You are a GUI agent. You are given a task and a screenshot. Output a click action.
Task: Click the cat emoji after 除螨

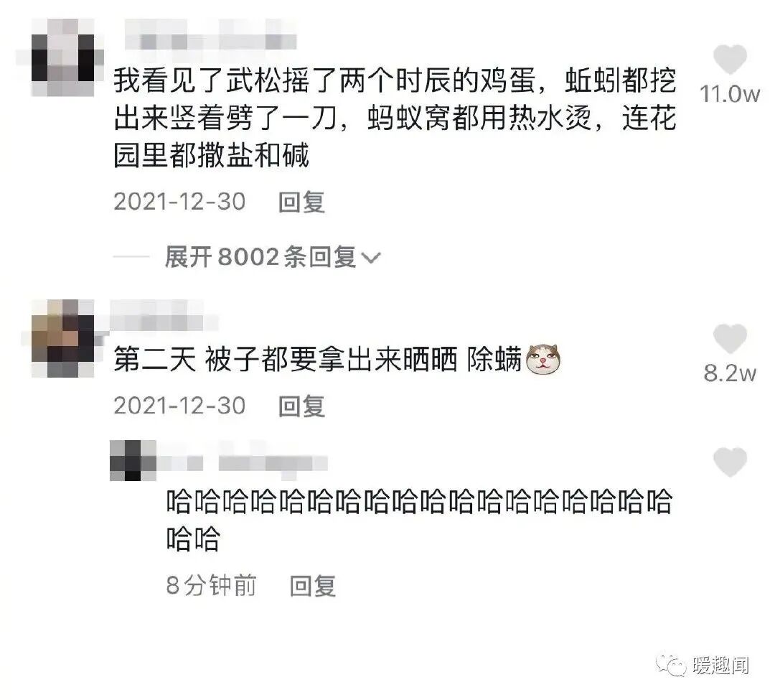[x=542, y=359]
